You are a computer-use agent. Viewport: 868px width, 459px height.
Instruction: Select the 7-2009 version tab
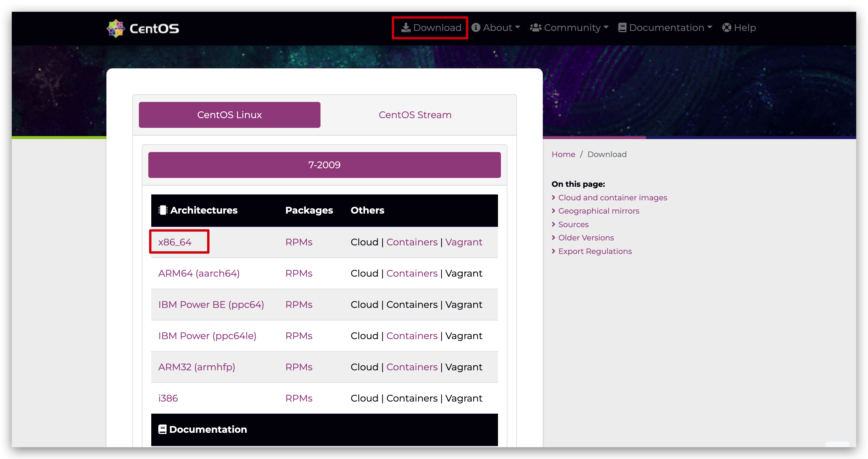(325, 165)
